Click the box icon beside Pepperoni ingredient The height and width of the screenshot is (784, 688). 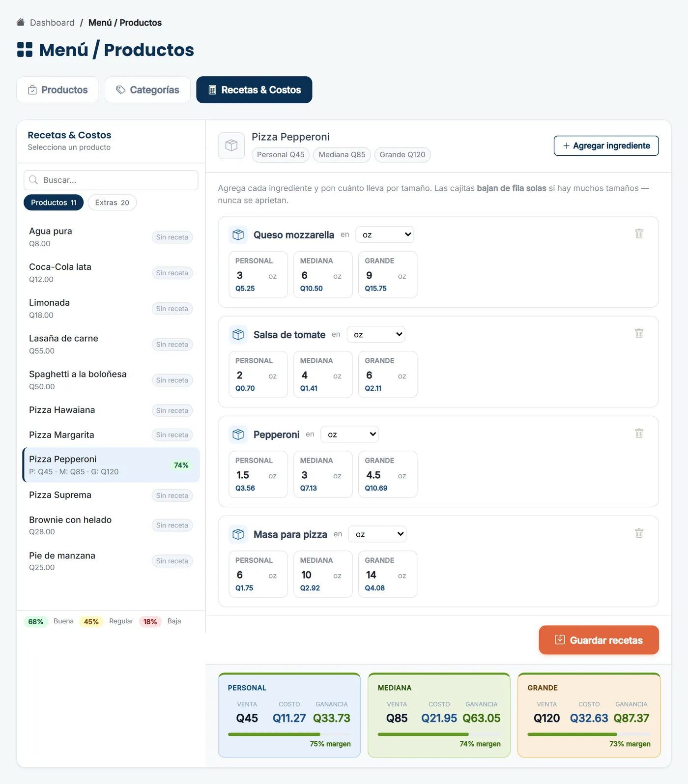coord(238,435)
